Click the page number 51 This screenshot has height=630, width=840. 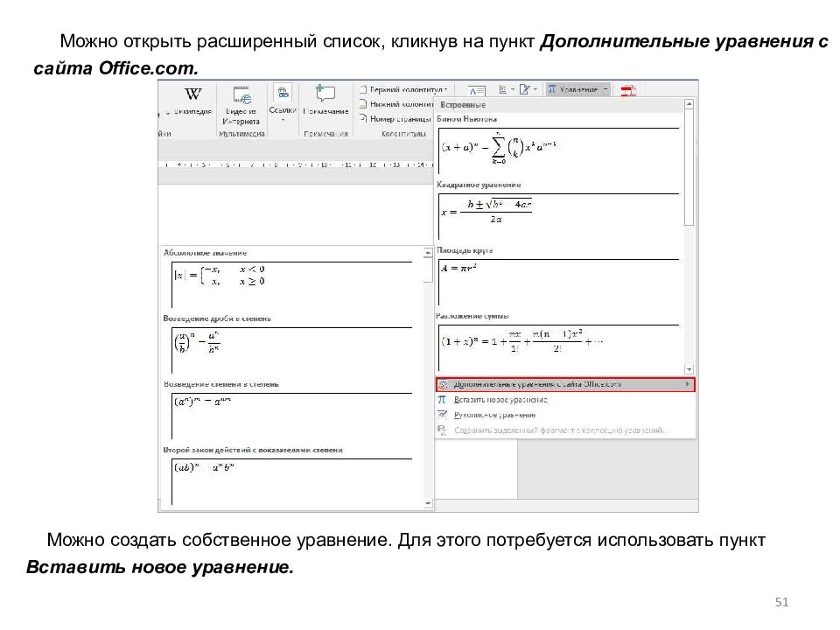tap(781, 602)
